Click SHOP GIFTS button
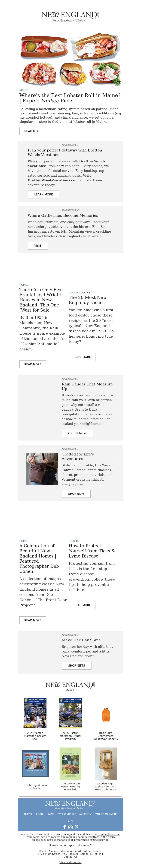 (76, 666)
